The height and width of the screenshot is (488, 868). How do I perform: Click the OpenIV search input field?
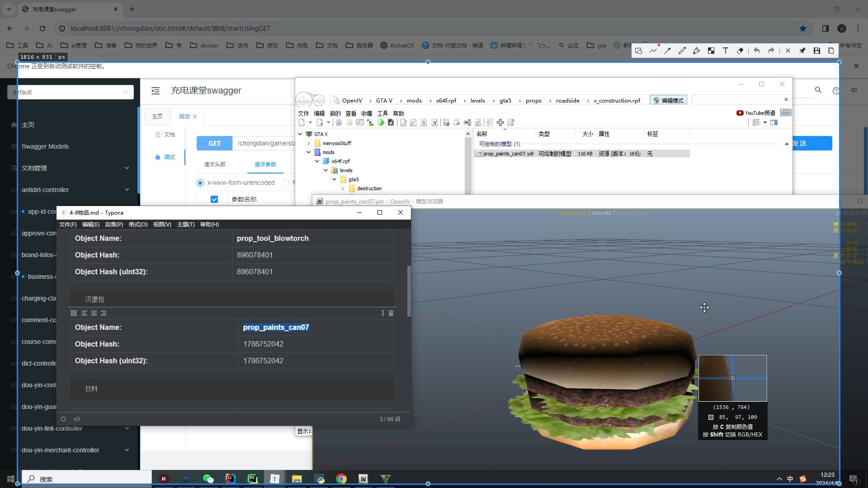(737, 100)
